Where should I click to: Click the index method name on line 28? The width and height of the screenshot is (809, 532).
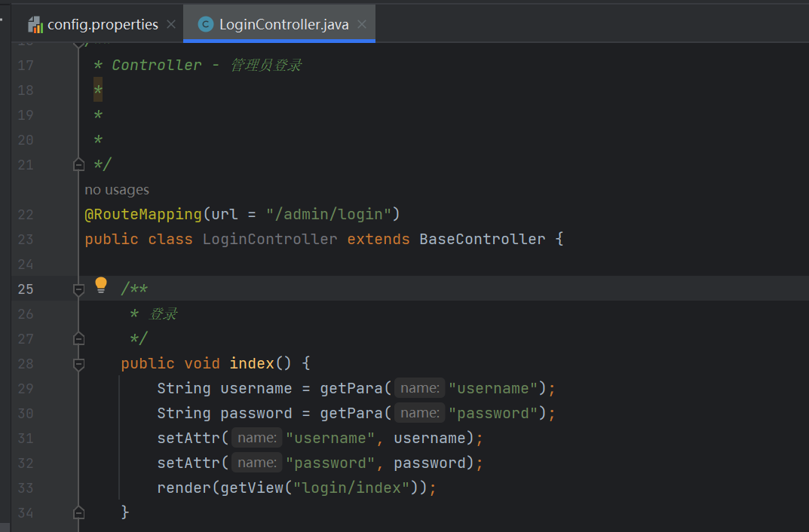click(251, 363)
